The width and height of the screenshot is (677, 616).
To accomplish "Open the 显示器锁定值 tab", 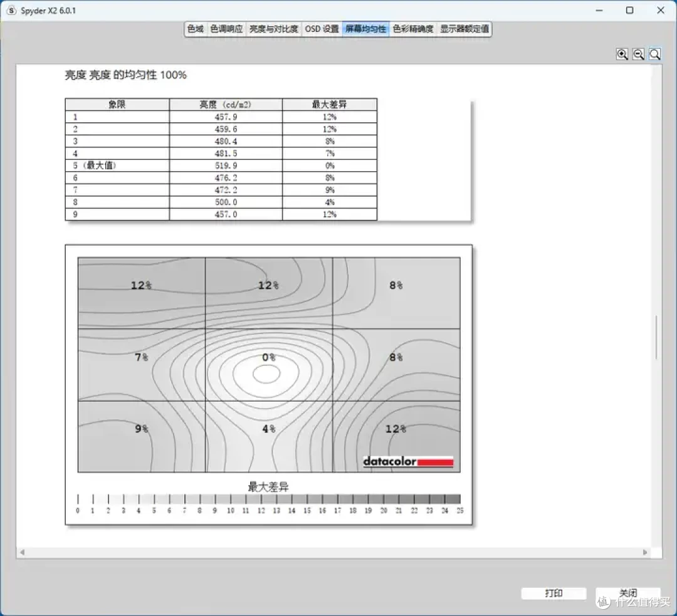I will point(464,29).
